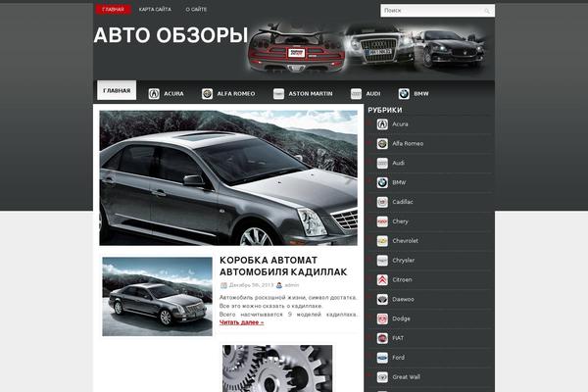The width and height of the screenshot is (588, 392).
Task: Open the Acura text in Рубрики sidebar
Action: [400, 124]
